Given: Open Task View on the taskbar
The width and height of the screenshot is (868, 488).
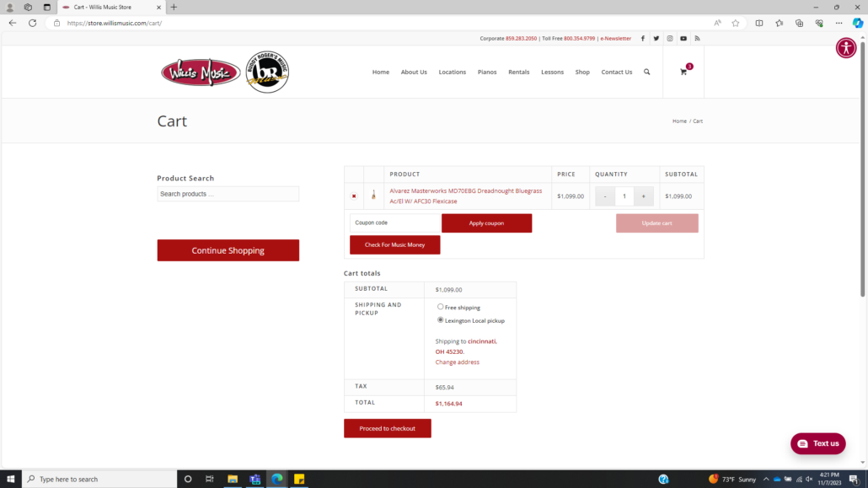Looking at the screenshot, I should pos(209,479).
